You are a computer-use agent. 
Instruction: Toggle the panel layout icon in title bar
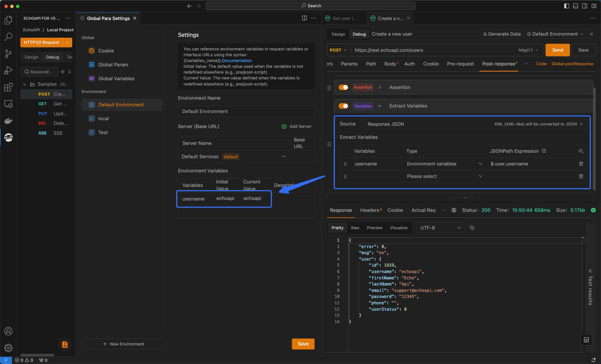[575, 6]
